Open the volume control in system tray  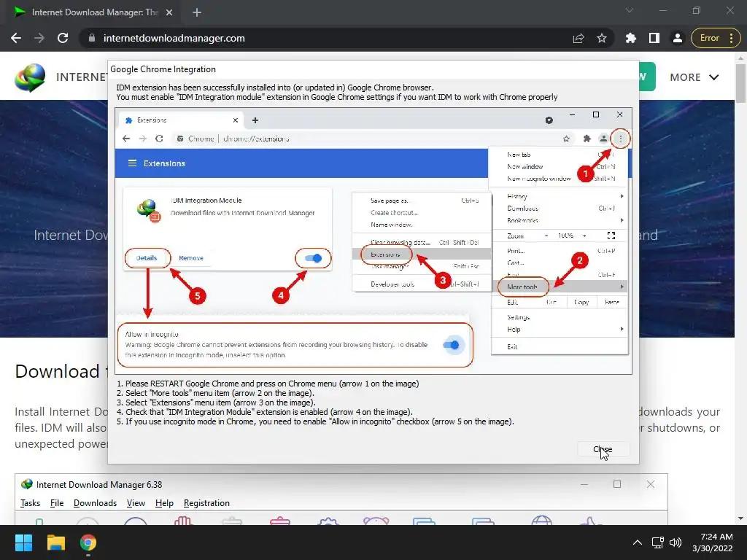(x=676, y=542)
